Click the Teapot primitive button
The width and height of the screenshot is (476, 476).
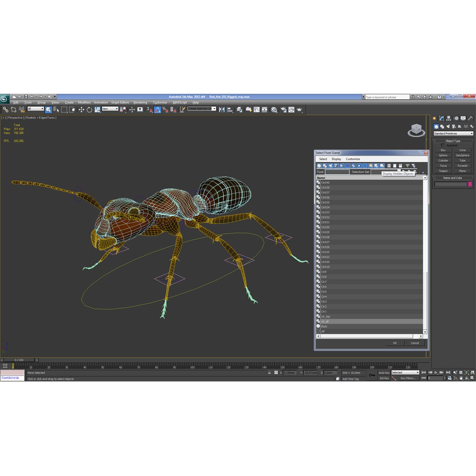[x=443, y=171]
